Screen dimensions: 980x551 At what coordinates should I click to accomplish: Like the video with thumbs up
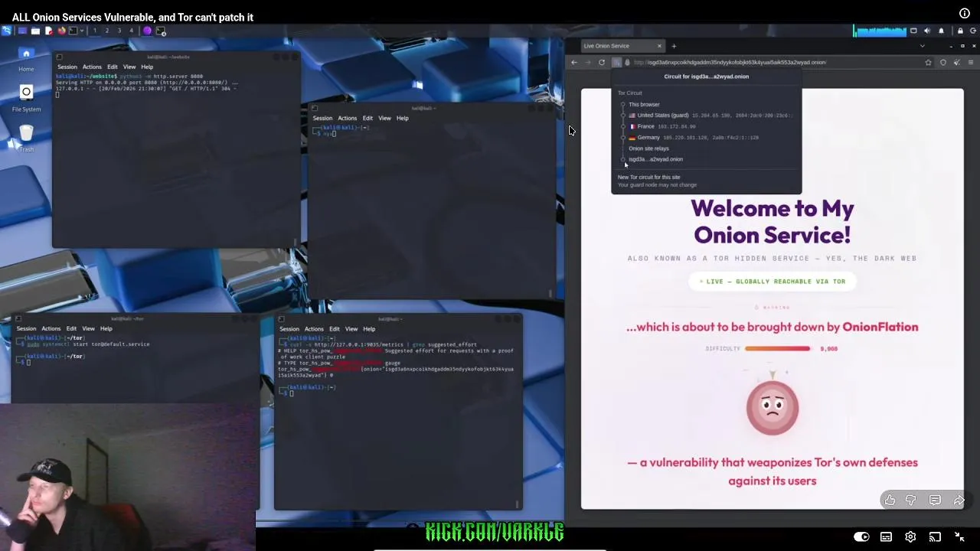point(890,500)
